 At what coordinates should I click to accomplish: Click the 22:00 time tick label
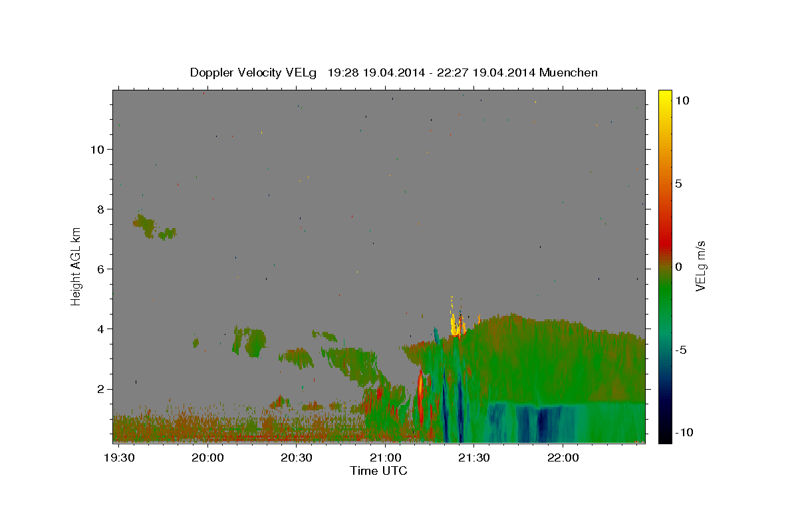pyautogui.click(x=563, y=458)
